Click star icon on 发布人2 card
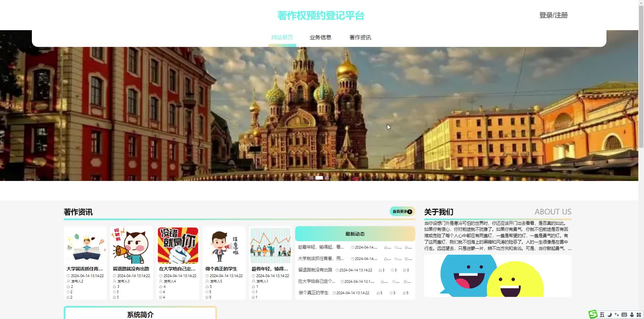The image size is (644, 319). click(x=68, y=292)
